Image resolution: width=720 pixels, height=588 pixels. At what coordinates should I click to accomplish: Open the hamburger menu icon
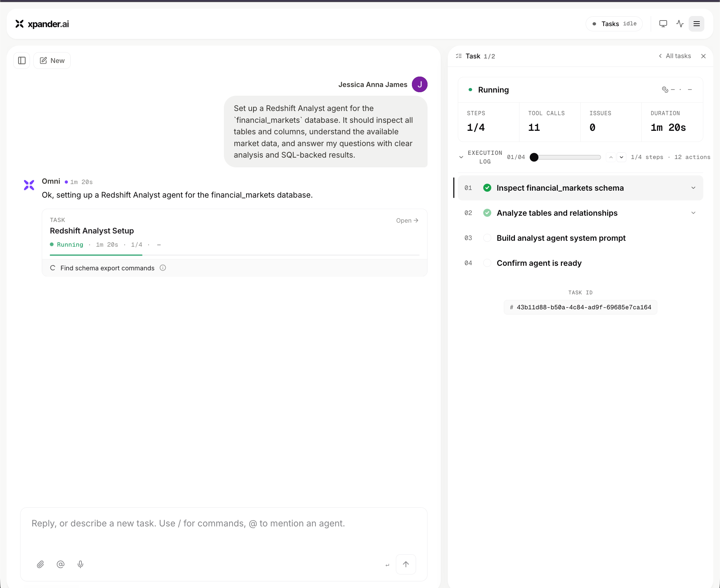coord(697,24)
